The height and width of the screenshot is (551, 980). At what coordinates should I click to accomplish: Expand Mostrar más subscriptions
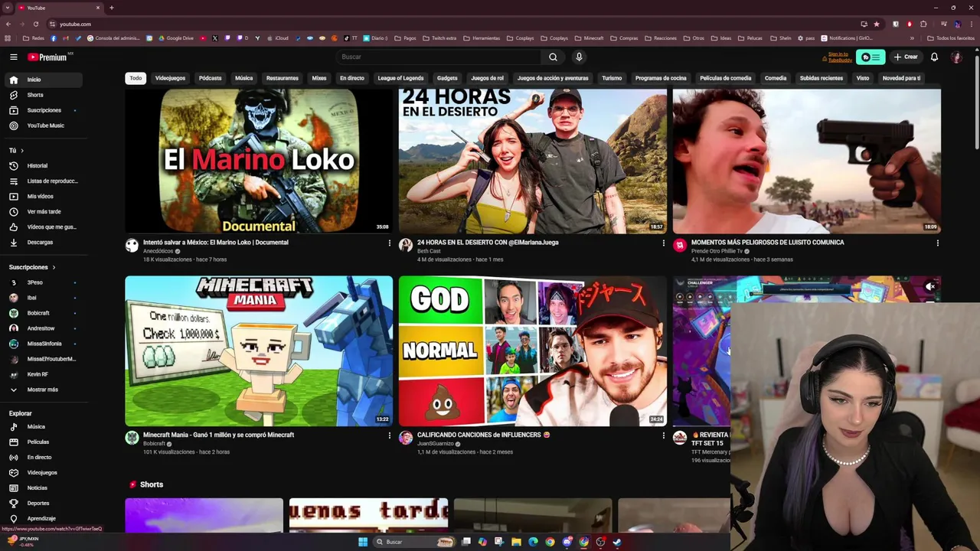click(42, 390)
